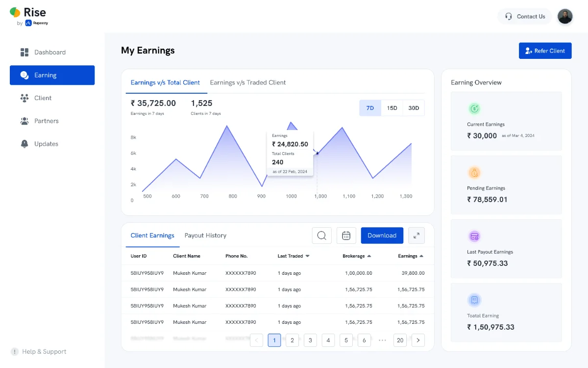Click the Earning sidebar icon

coord(24,75)
